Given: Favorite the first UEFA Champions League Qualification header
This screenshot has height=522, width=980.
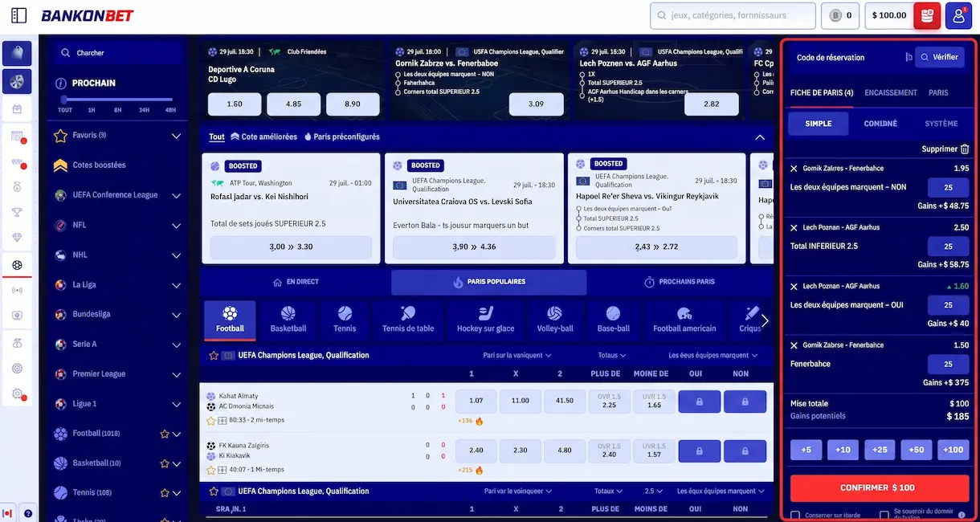Looking at the screenshot, I should 214,355.
